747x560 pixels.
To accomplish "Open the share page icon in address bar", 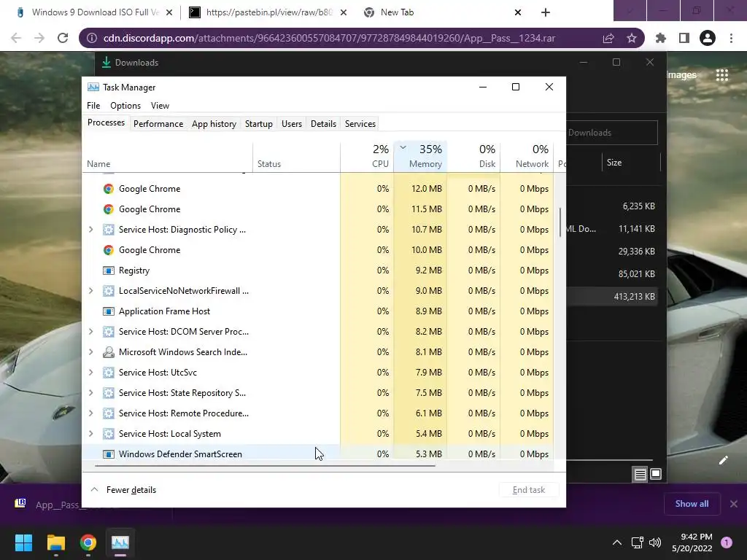I will coord(608,38).
